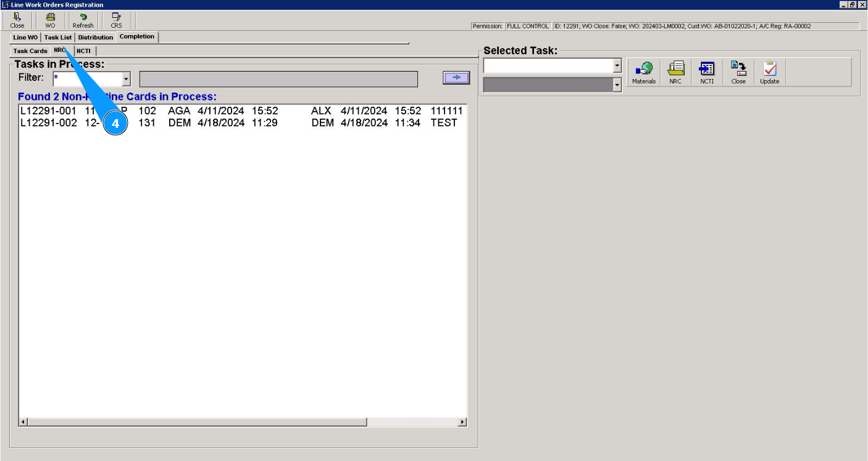The height and width of the screenshot is (461, 868).
Task: Click the NRC icon under Selected Task
Action: point(675,73)
